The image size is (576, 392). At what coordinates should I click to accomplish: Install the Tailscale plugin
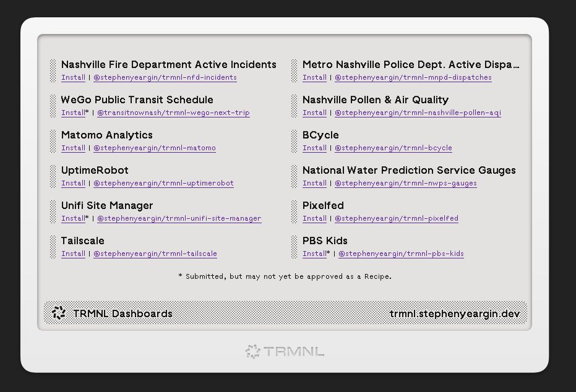point(73,254)
